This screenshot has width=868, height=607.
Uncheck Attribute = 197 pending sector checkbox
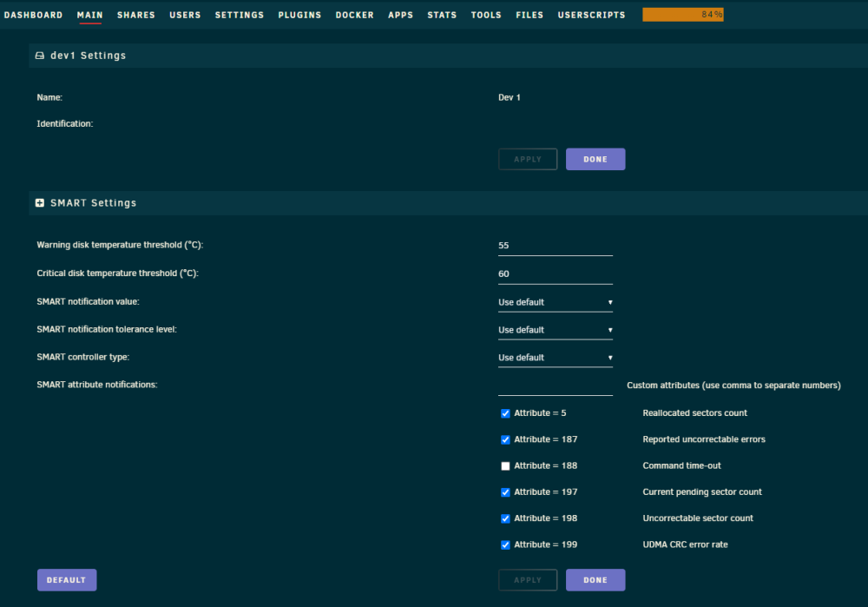point(505,492)
